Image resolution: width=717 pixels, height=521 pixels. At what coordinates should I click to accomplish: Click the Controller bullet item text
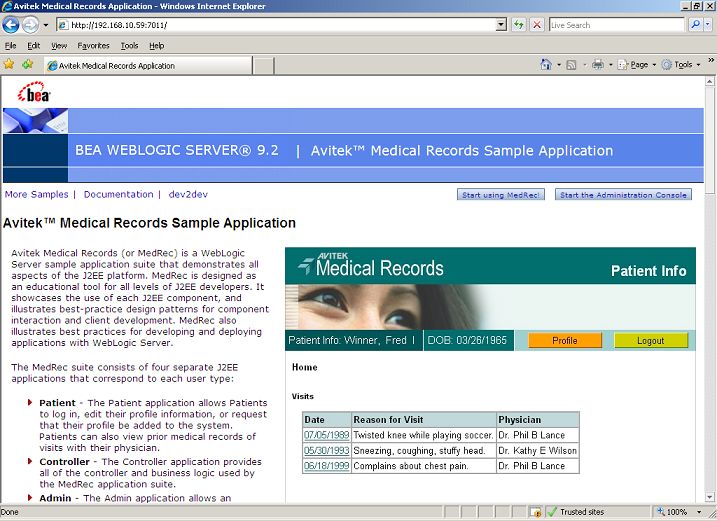(x=151, y=473)
